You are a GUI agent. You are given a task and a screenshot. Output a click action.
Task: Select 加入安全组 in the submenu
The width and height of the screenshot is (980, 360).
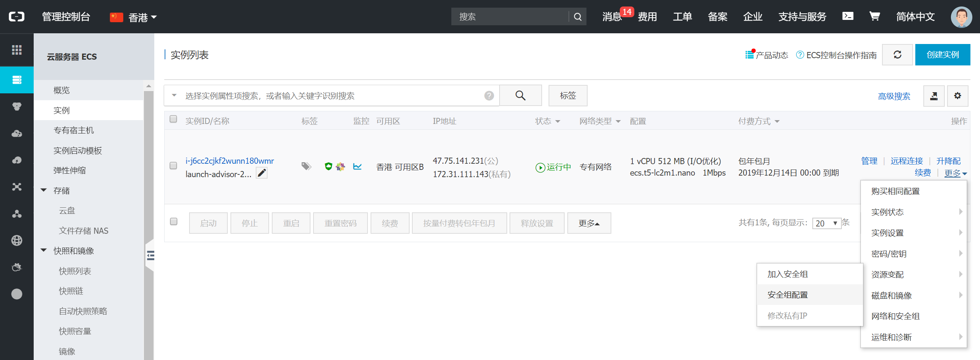[x=810, y=274]
